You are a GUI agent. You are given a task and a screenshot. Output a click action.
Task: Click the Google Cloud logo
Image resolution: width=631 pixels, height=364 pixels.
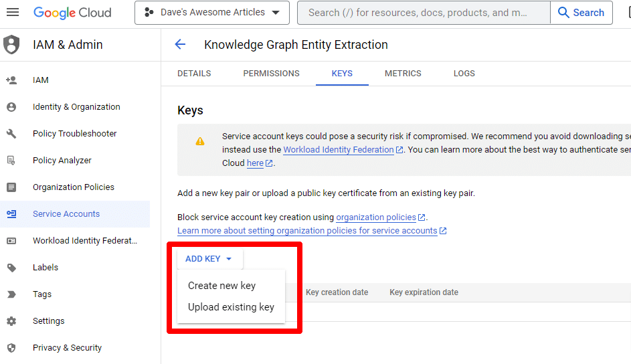click(72, 13)
